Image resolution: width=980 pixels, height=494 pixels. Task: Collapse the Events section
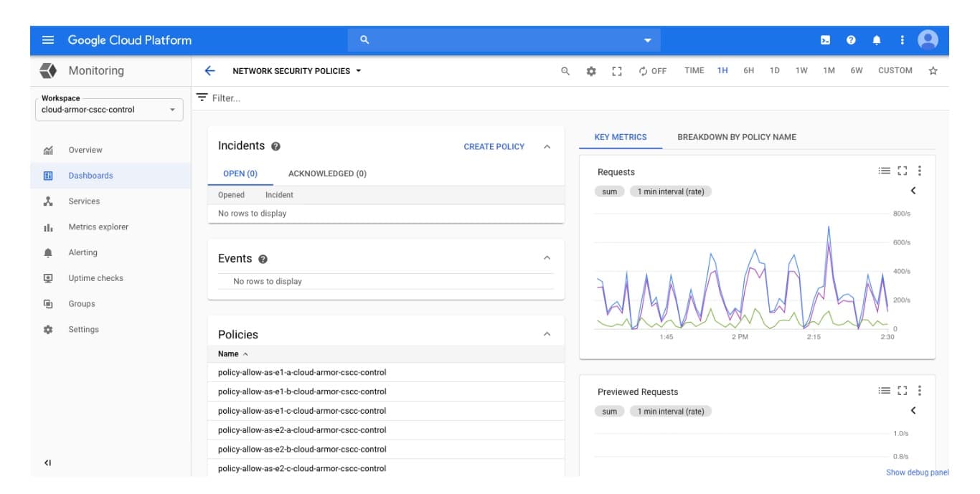point(547,258)
